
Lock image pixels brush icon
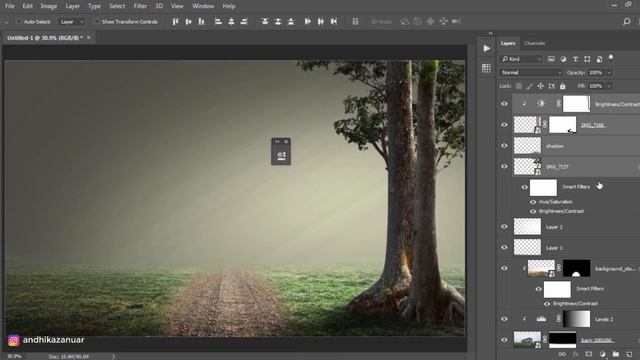[529, 86]
